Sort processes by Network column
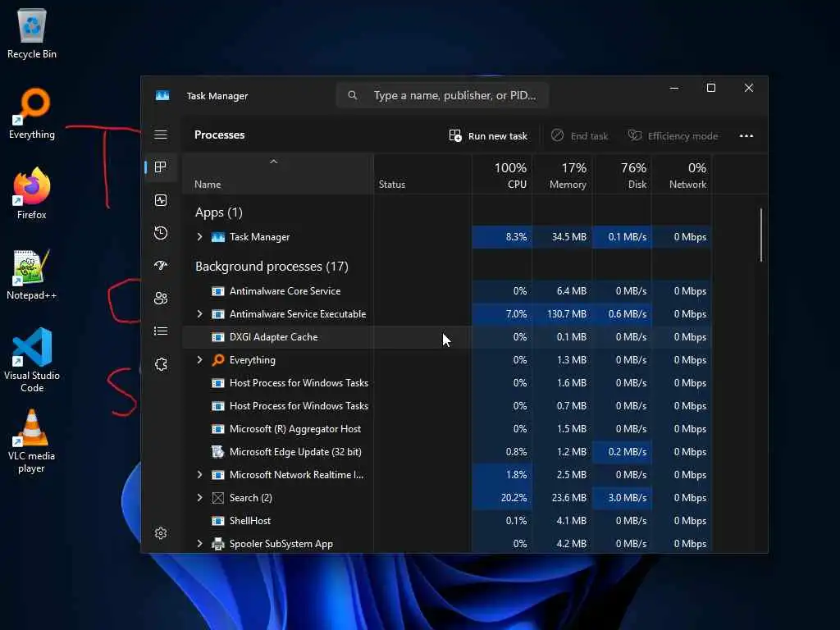 click(682, 175)
